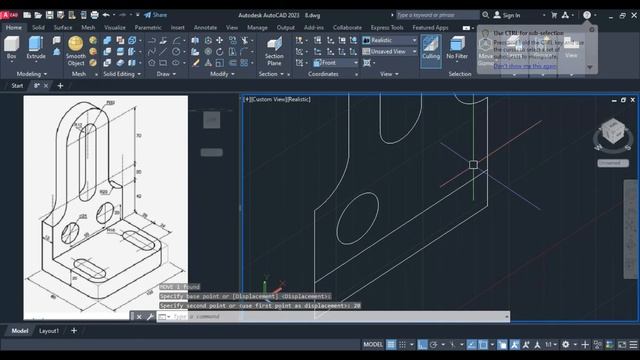This screenshot has width=640, height=360.
Task: Open the Express Tools ribbon tab
Action: (x=387, y=27)
